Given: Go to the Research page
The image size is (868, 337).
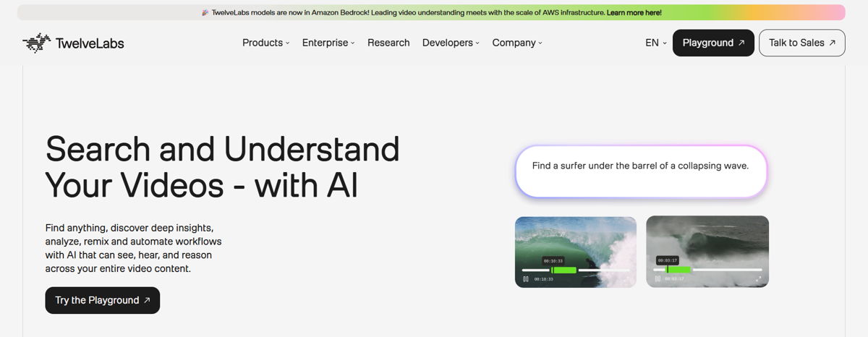Looking at the screenshot, I should [x=388, y=43].
